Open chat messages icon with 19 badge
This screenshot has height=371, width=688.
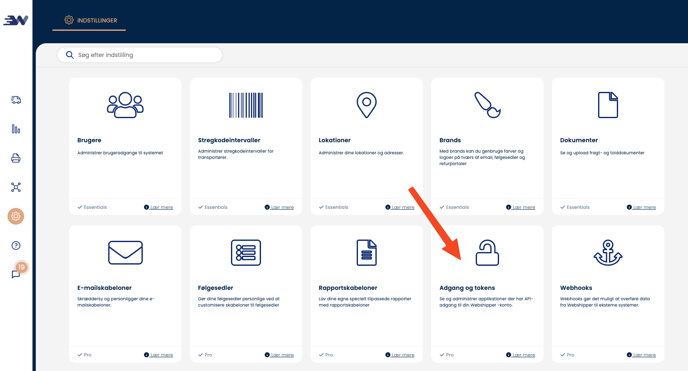[x=18, y=271]
